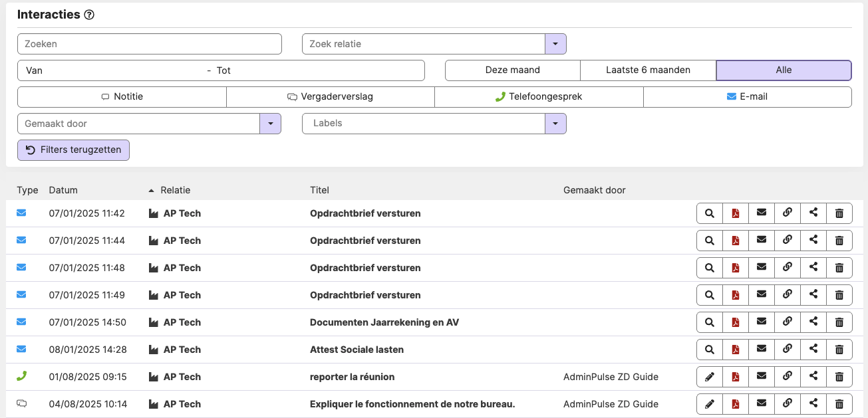The height and width of the screenshot is (418, 868).
Task: Expand the Labels dropdown arrow
Action: coord(555,124)
